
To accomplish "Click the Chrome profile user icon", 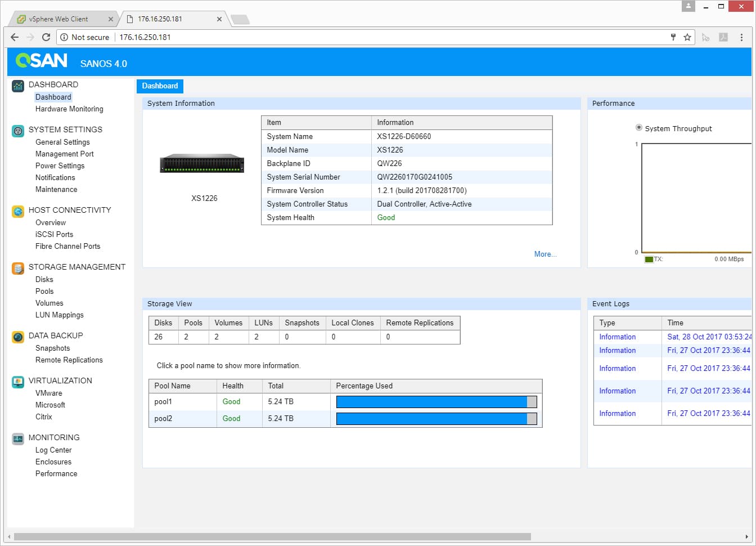I will pos(688,6).
